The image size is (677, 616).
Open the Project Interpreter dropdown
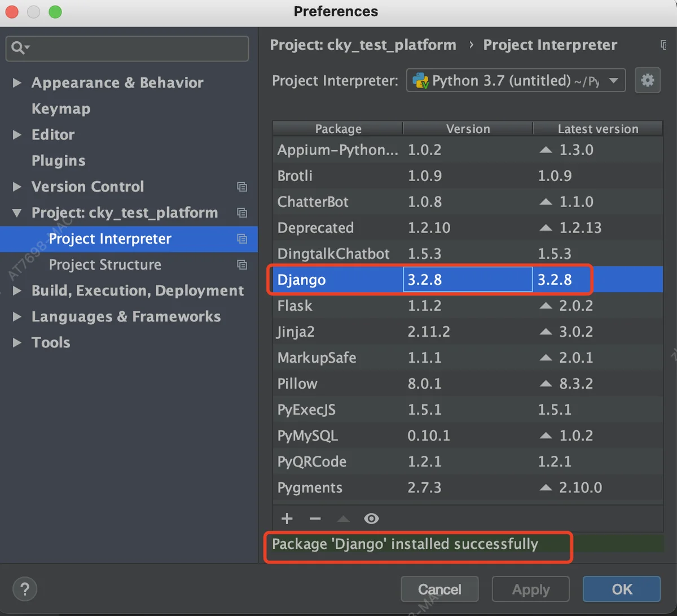pyautogui.click(x=516, y=80)
